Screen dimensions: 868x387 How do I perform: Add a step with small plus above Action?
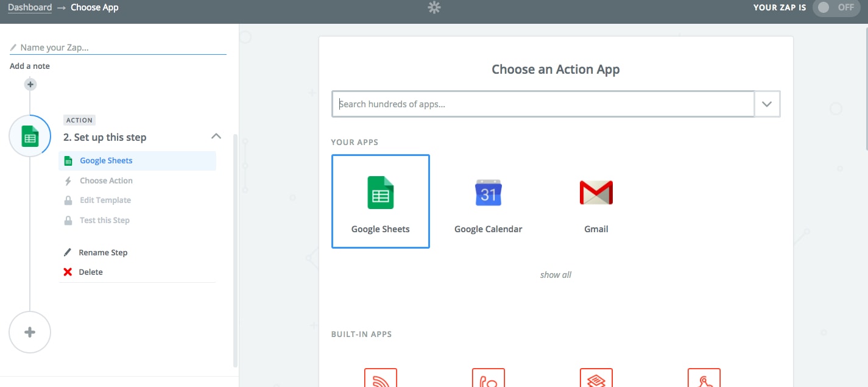(x=30, y=84)
